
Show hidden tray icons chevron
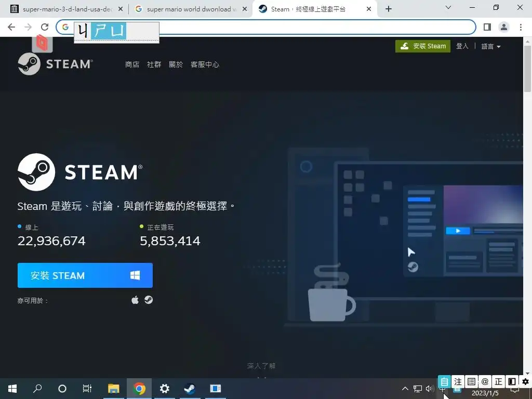click(405, 389)
